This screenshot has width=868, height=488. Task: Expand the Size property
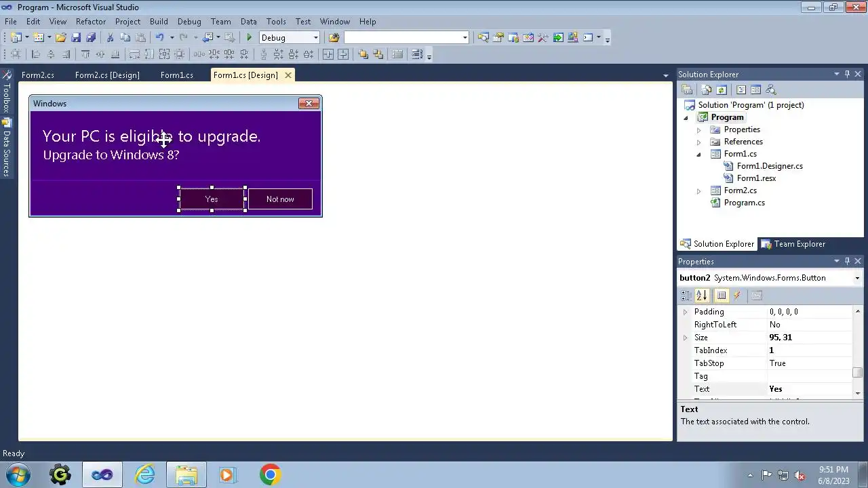[685, 338]
